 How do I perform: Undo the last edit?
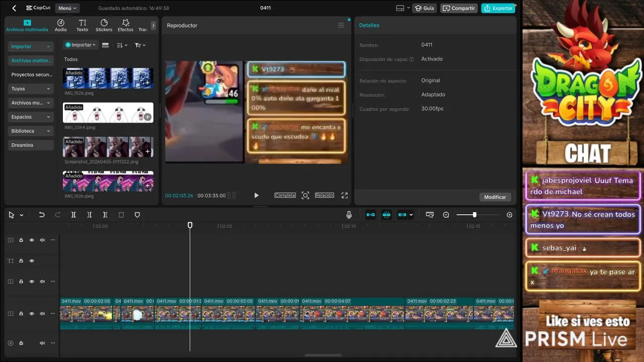click(42, 215)
